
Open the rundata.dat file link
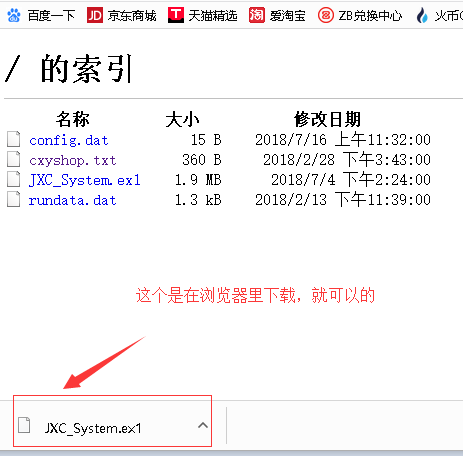(73, 200)
